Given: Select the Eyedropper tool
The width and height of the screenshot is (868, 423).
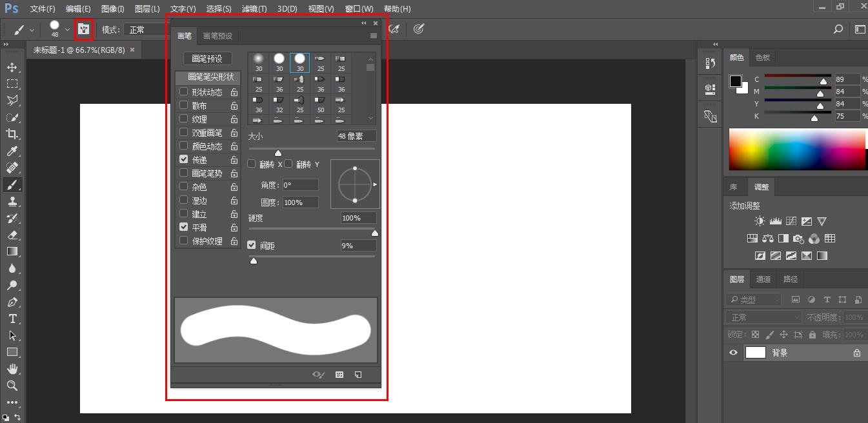Looking at the screenshot, I should (12, 151).
